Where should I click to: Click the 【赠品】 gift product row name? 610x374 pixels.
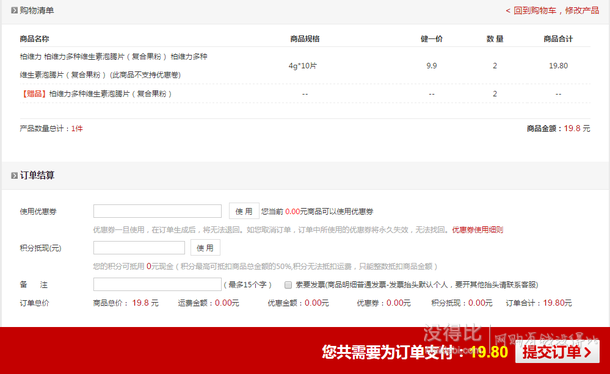click(96, 93)
